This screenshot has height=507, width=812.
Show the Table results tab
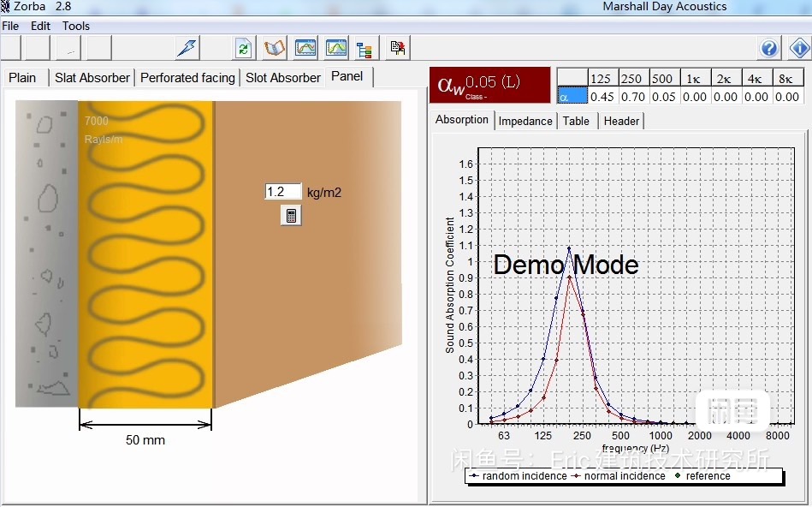click(x=576, y=122)
